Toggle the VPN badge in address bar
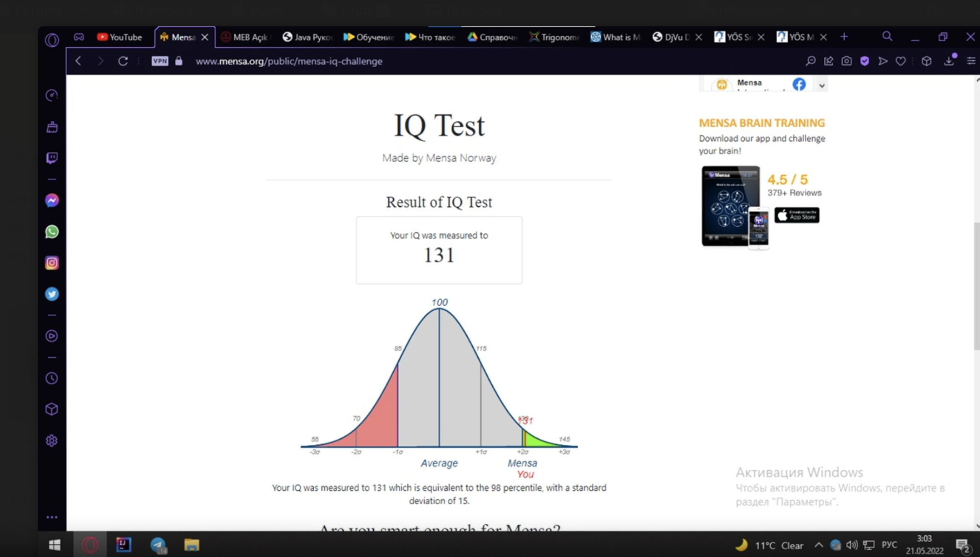 (160, 61)
